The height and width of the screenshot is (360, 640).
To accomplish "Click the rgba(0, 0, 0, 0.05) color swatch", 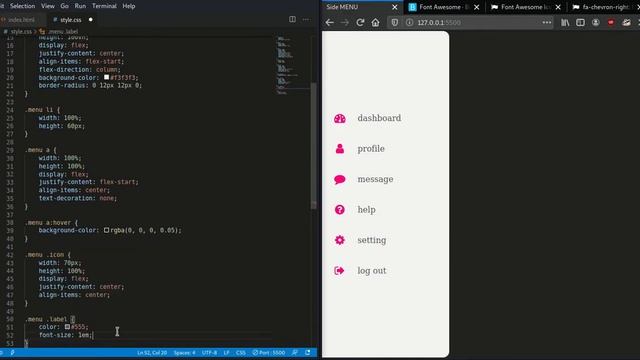I will click(107, 230).
